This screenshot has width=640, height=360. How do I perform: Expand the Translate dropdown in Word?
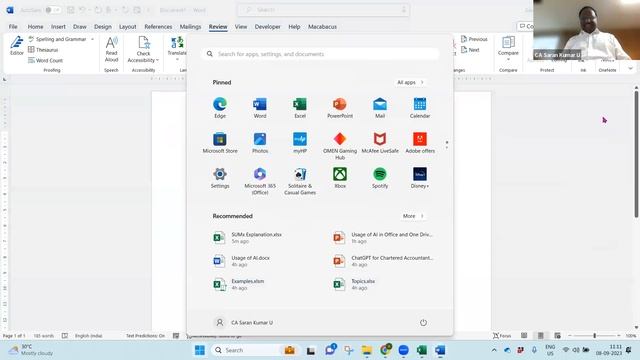[177, 60]
